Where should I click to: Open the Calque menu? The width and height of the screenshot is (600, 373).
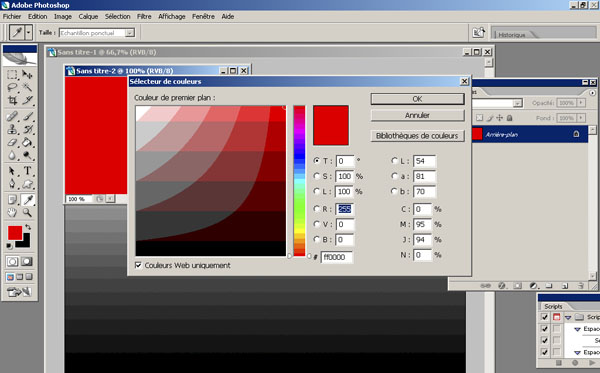(88, 16)
